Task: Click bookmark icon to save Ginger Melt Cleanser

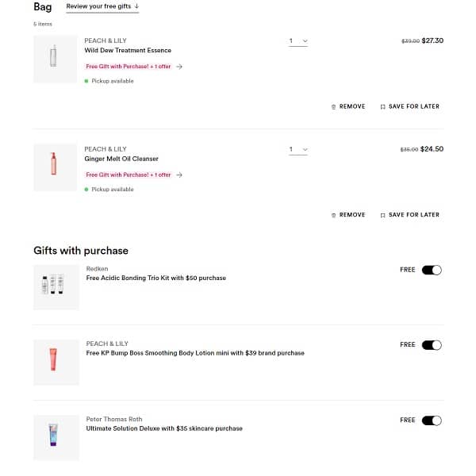Action: [382, 215]
